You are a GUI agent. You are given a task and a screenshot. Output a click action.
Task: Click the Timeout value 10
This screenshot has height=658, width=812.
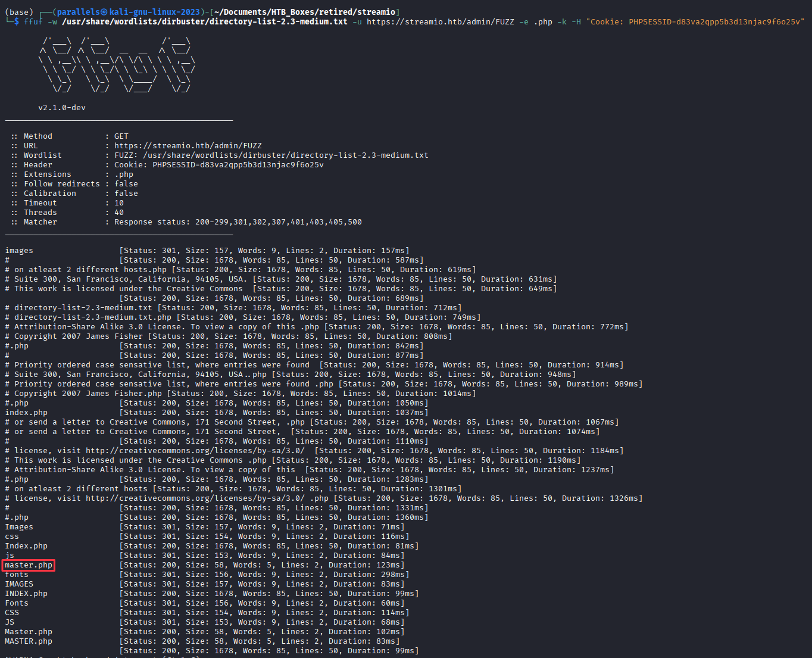click(x=119, y=203)
